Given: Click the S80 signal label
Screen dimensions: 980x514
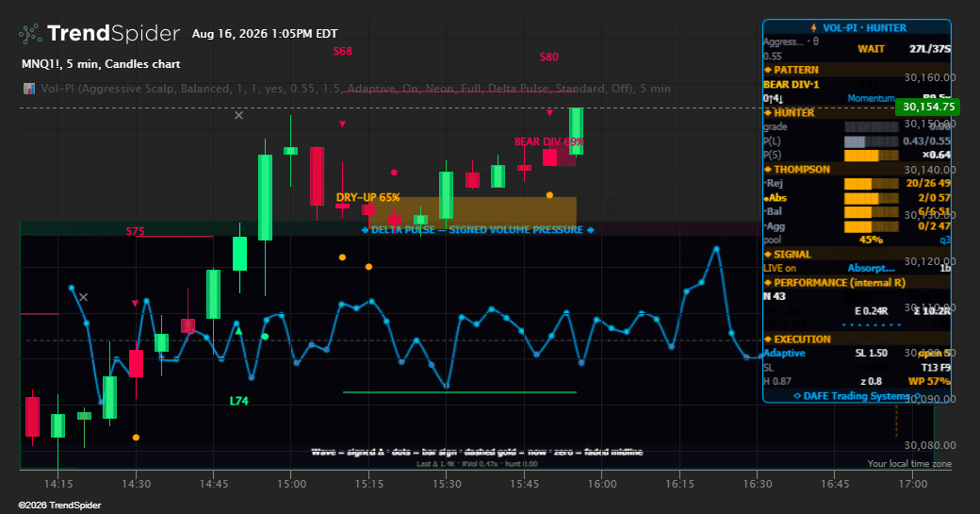Looking at the screenshot, I should (x=548, y=57).
